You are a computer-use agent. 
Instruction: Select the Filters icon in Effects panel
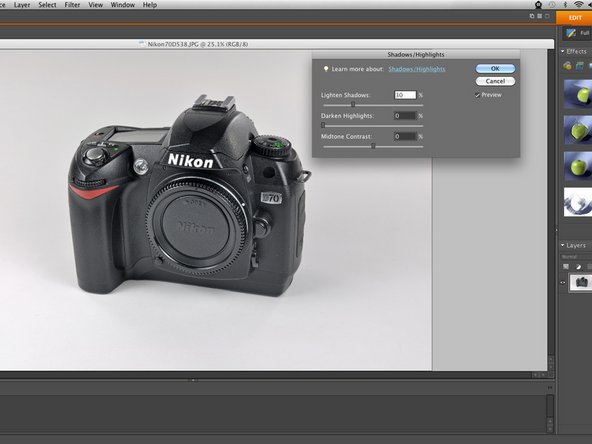567,66
